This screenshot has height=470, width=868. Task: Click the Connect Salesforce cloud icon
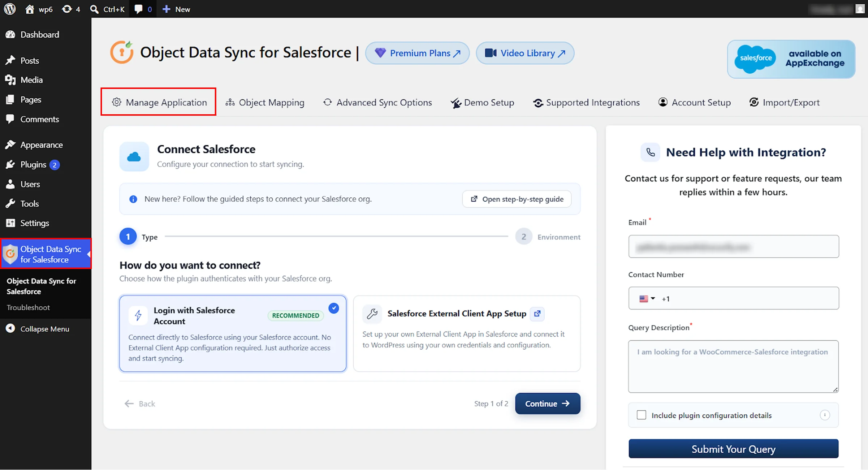[x=134, y=157]
